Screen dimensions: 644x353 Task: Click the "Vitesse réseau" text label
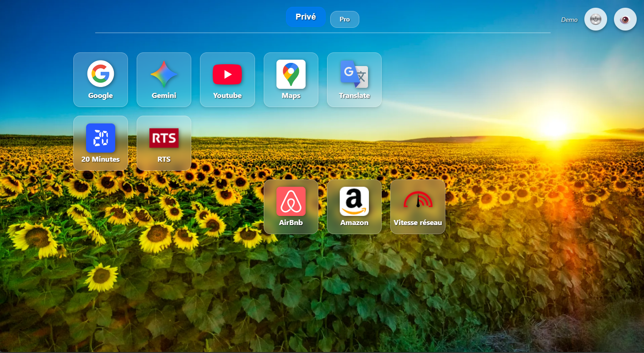pos(418,223)
